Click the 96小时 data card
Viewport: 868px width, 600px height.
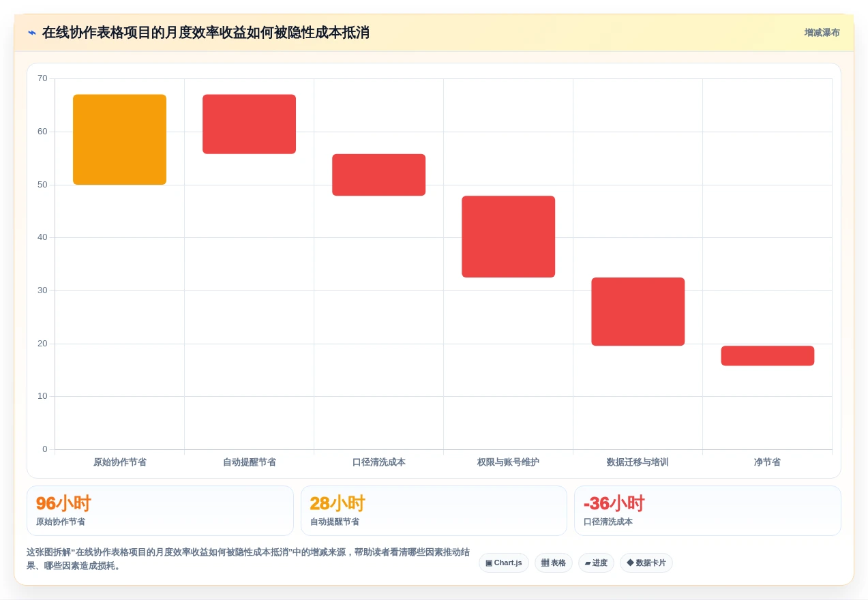pyautogui.click(x=160, y=511)
